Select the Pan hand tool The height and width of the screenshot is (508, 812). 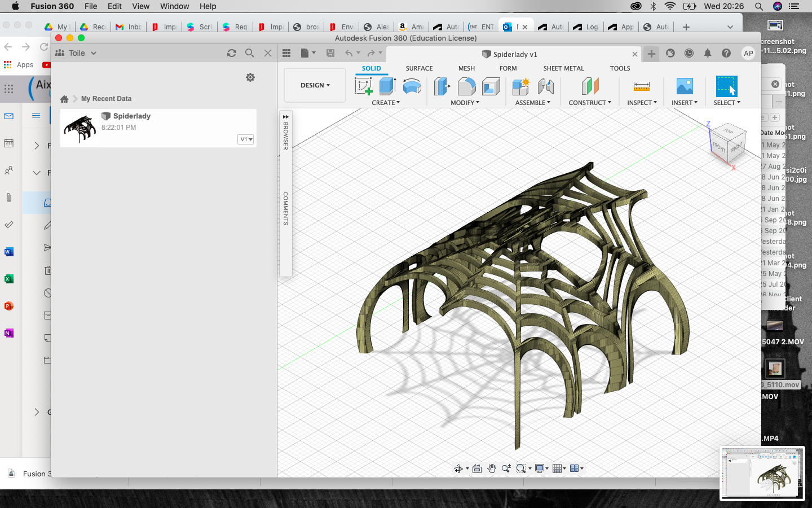[492, 468]
